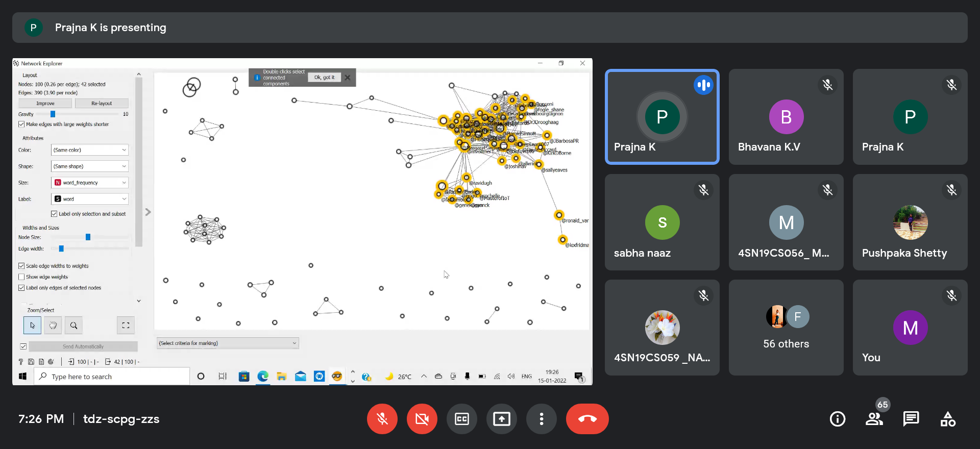Turn on the microphone in the call bar
980x449 pixels.
[382, 419]
